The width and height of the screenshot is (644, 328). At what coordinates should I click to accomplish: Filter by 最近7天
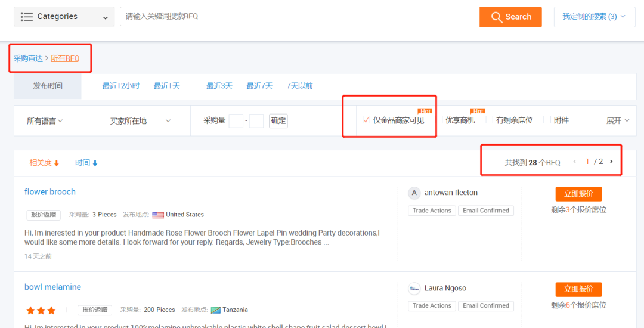[x=259, y=86]
